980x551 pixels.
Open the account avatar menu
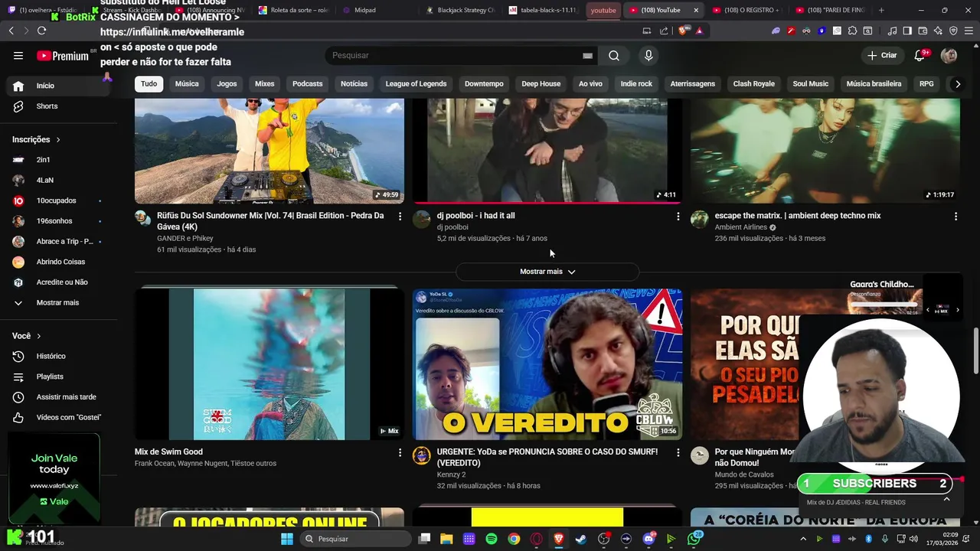949,55
